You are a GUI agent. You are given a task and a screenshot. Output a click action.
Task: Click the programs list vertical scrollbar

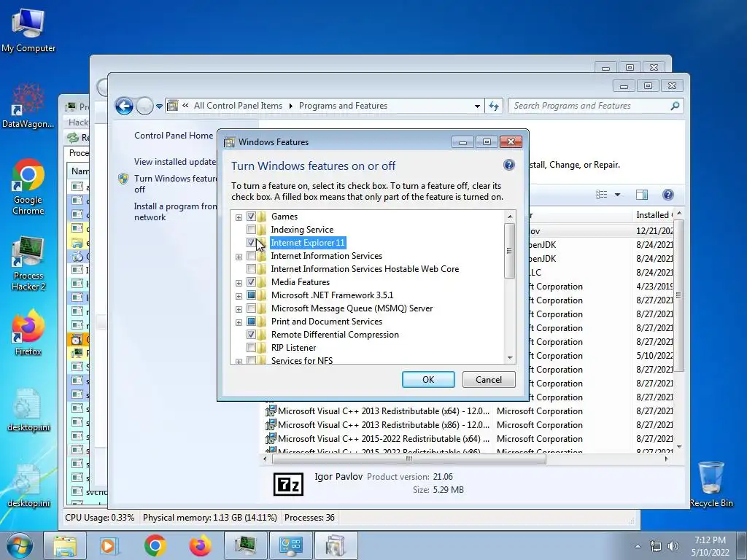pos(679,295)
